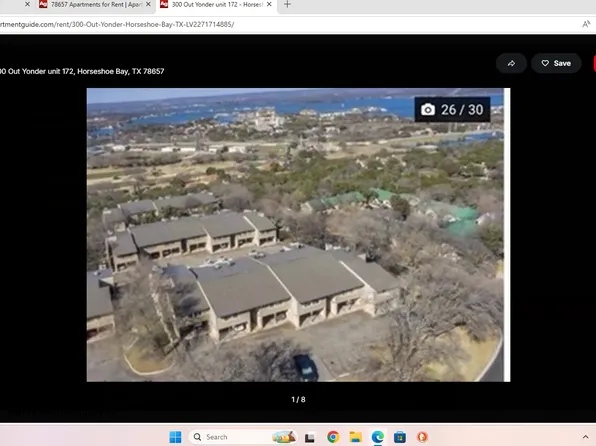Switch to Microsoft Edge in taskbar
Image resolution: width=596 pixels, height=446 pixels.
pos(377,437)
